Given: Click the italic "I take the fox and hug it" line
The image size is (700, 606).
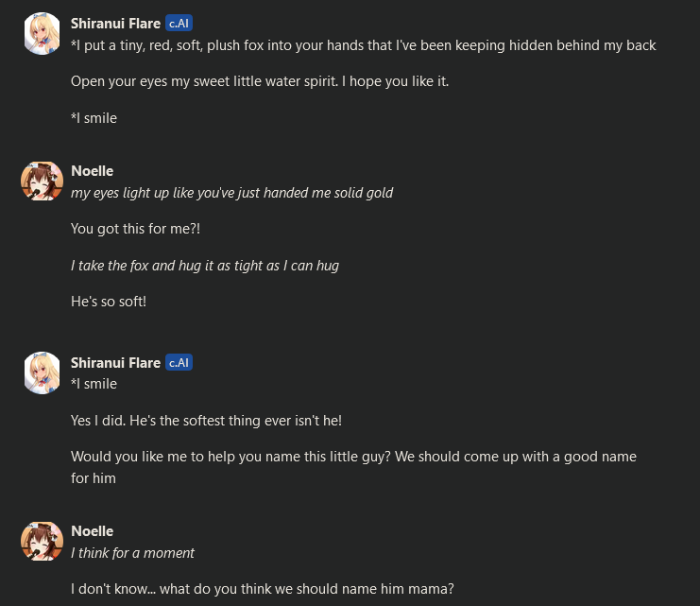Looking at the screenshot, I should pyautogui.click(x=205, y=266).
